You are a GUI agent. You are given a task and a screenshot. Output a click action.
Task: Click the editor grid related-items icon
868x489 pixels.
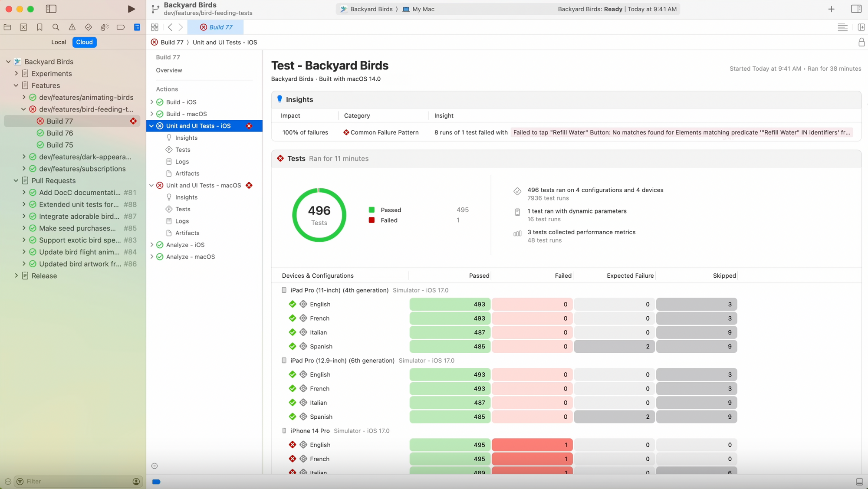click(155, 27)
